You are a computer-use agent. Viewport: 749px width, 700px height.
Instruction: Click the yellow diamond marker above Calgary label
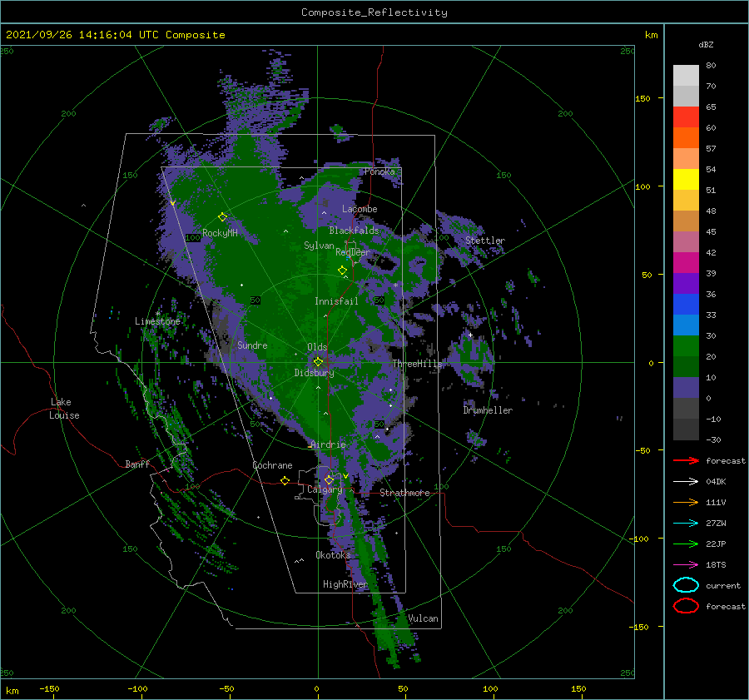(x=329, y=479)
